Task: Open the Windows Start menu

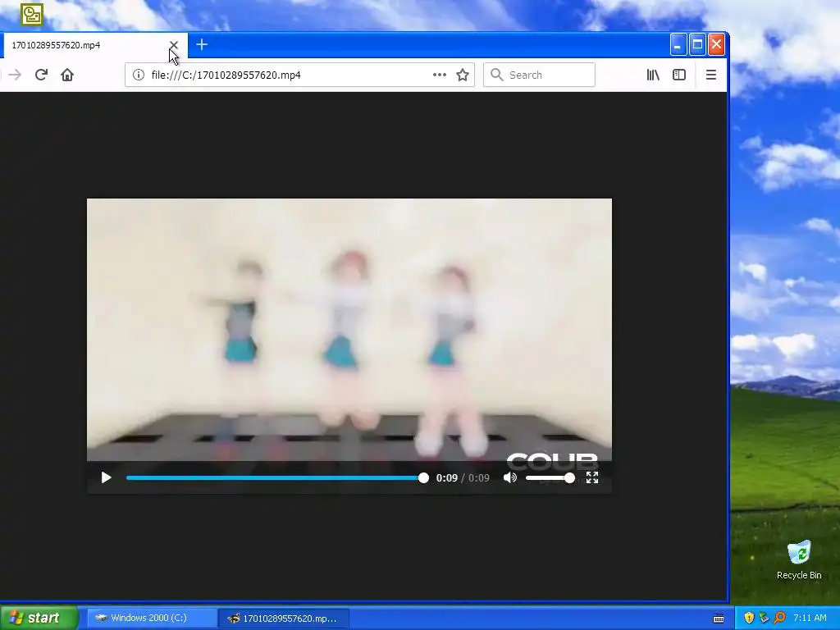Action: coord(39,619)
